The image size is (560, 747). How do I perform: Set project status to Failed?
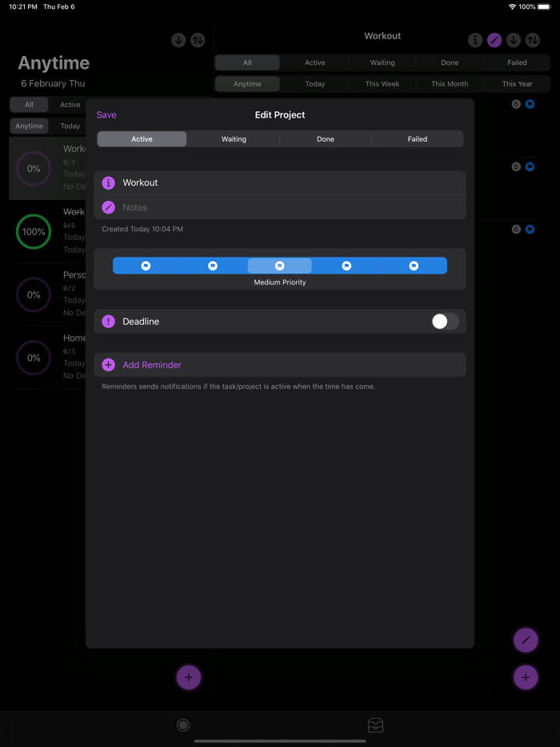point(417,139)
